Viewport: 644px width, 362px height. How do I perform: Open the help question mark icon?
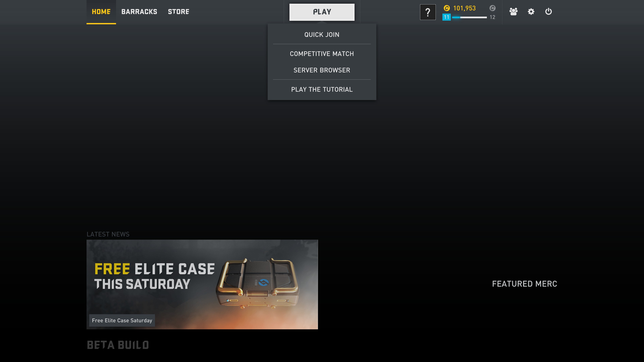click(427, 12)
